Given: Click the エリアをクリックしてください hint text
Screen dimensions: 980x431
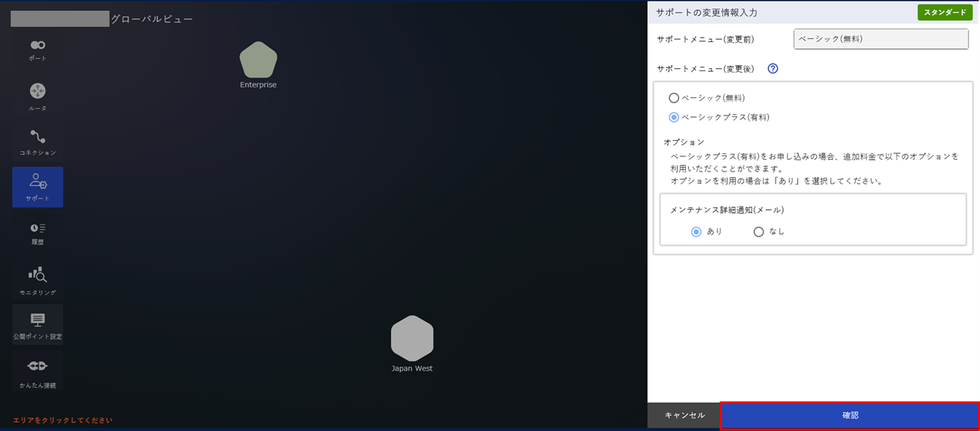Looking at the screenshot, I should click(63, 420).
